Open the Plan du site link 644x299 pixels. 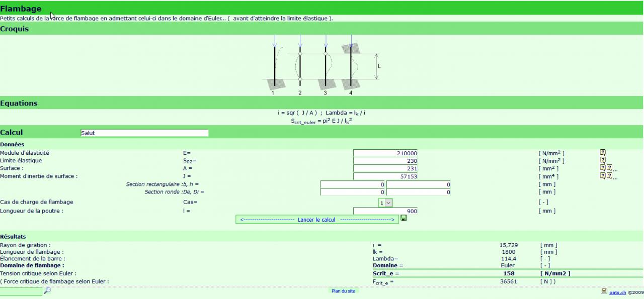click(344, 291)
